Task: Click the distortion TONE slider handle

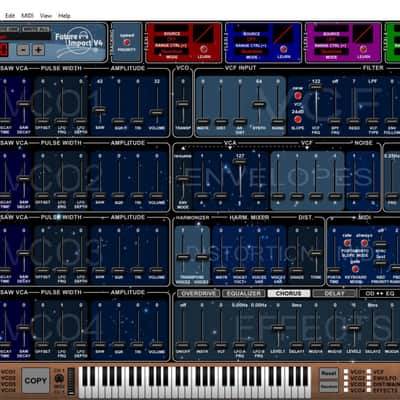Action: (316, 253)
